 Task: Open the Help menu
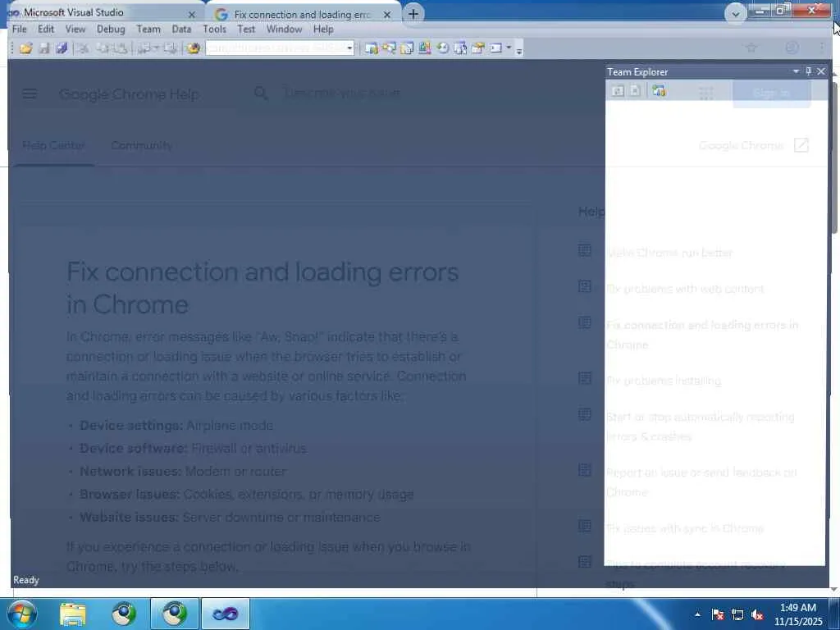pyautogui.click(x=323, y=29)
